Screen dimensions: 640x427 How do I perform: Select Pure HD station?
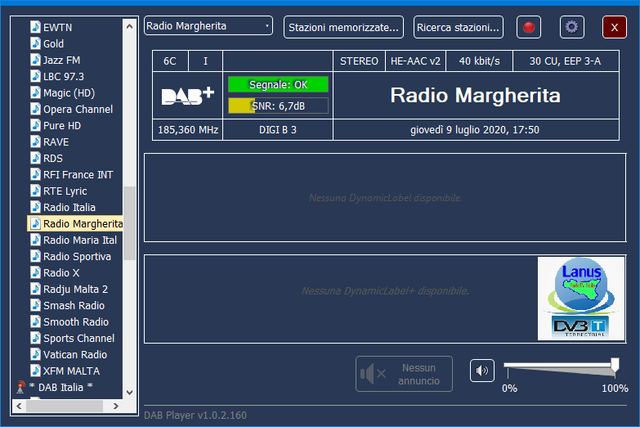click(62, 125)
